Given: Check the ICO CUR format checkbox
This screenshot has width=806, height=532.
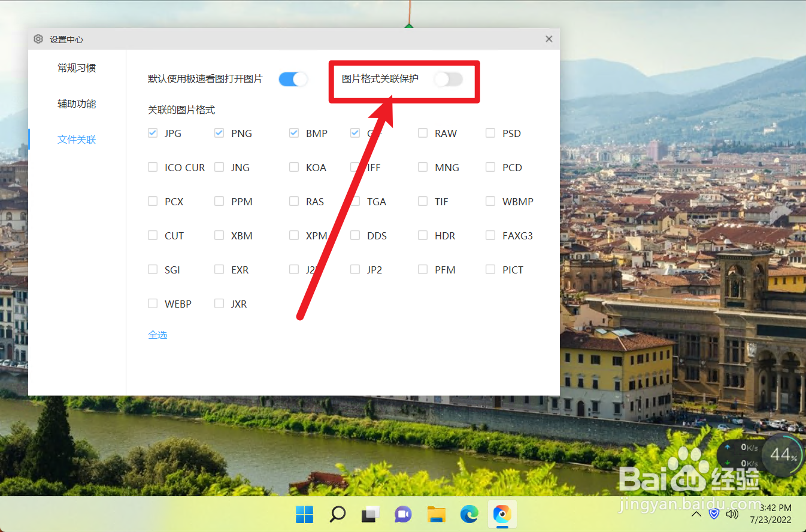Looking at the screenshot, I should click(153, 167).
